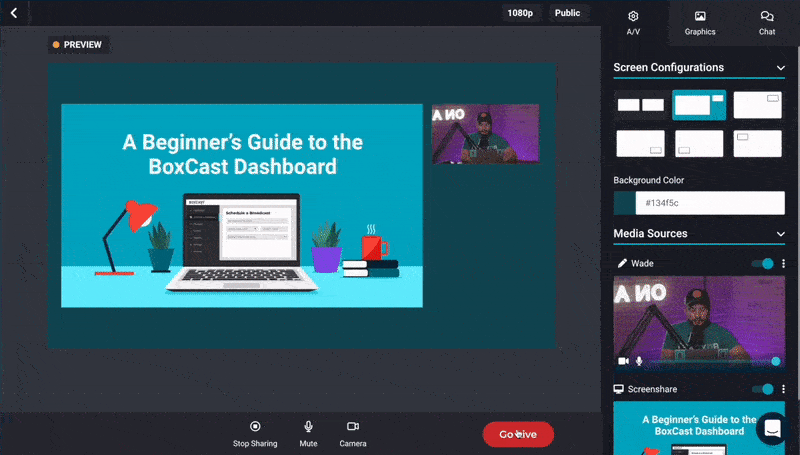Open the support chat bubble widget
Viewport: 800px width, 455px height.
click(772, 429)
